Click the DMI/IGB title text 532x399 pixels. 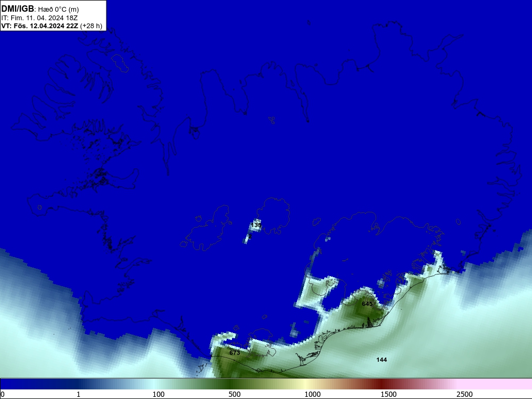click(x=18, y=9)
